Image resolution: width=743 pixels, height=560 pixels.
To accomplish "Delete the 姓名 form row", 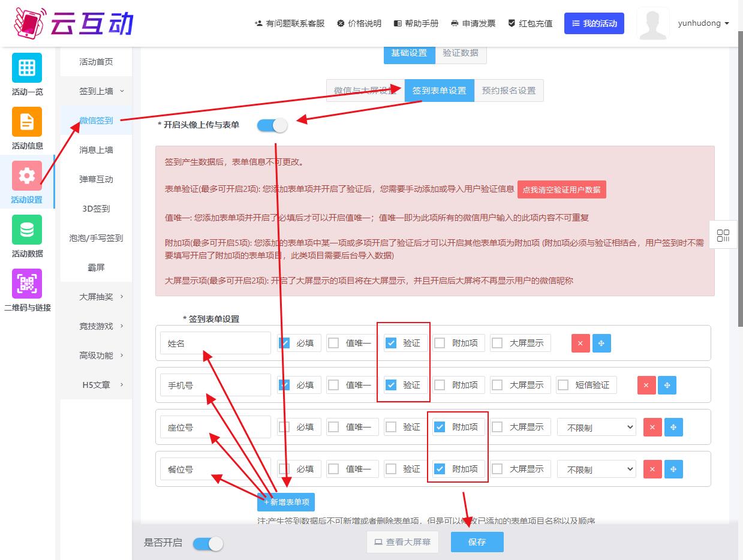I will tap(580, 343).
